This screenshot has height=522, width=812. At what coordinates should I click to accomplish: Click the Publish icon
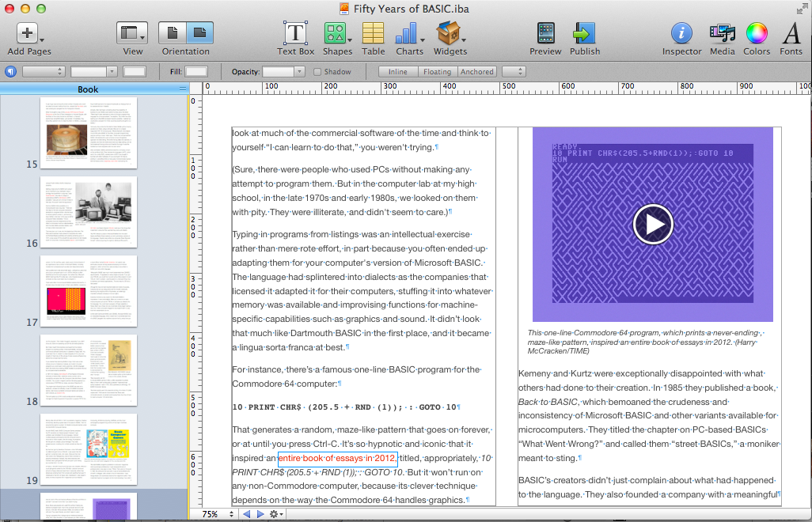pyautogui.click(x=584, y=33)
